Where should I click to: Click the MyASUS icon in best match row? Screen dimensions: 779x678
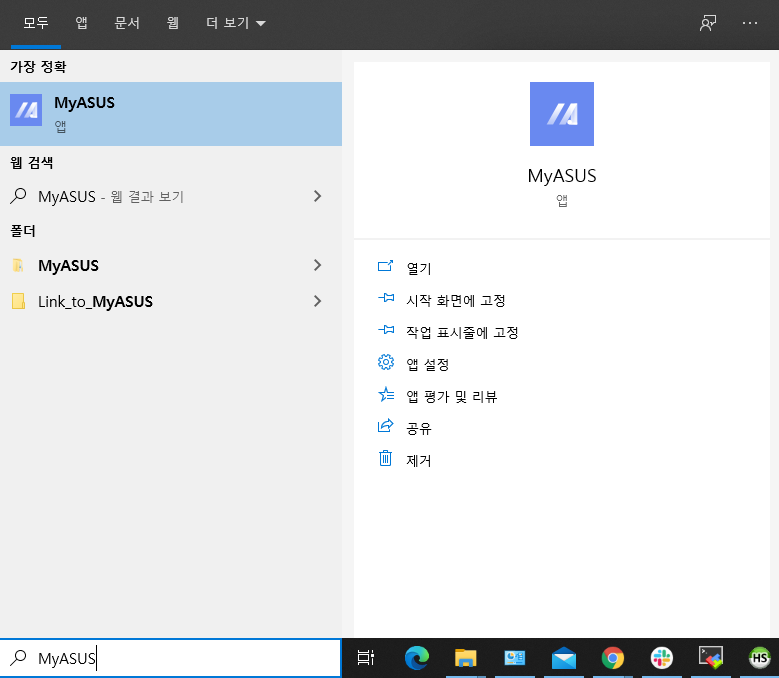pos(26,110)
